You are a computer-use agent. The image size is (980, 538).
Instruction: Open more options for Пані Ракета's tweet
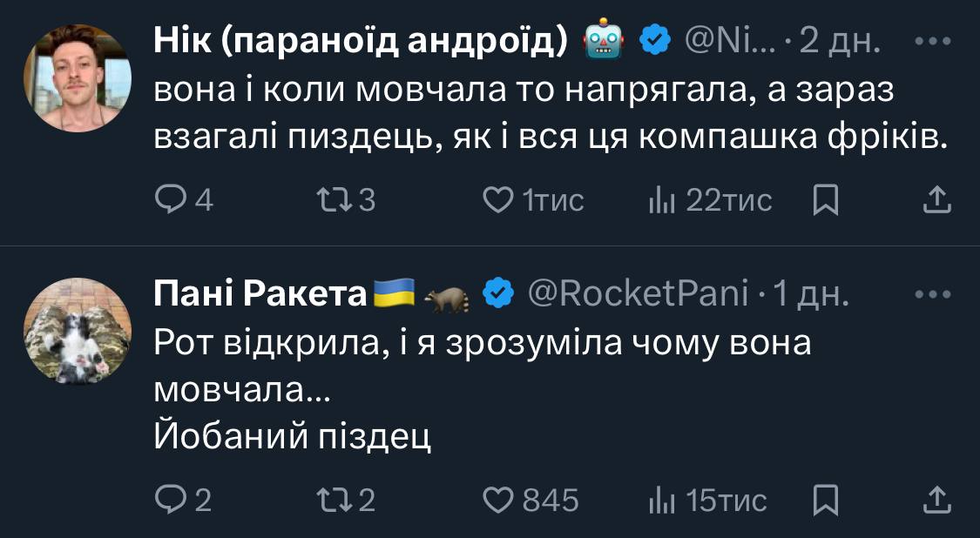935,294
